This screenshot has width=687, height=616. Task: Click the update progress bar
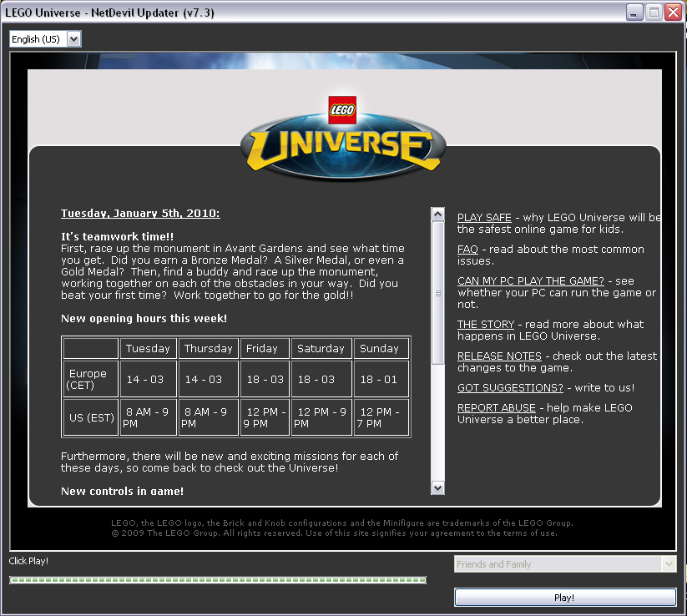(x=218, y=580)
